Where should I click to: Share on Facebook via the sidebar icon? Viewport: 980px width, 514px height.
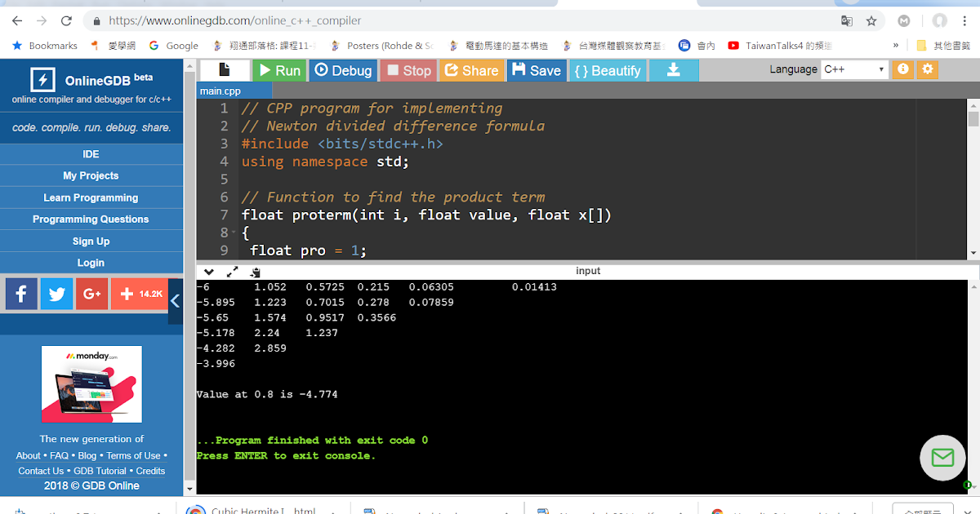tap(21, 294)
